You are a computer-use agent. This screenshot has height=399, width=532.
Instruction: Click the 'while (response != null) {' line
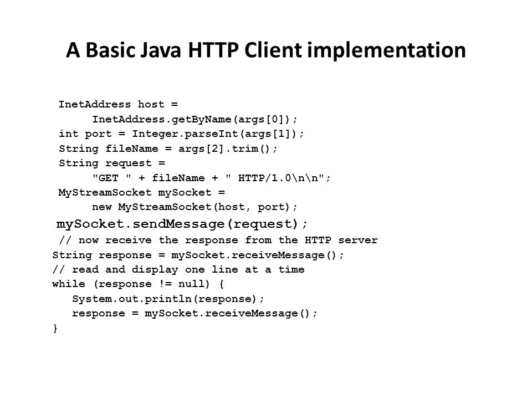[138, 284]
